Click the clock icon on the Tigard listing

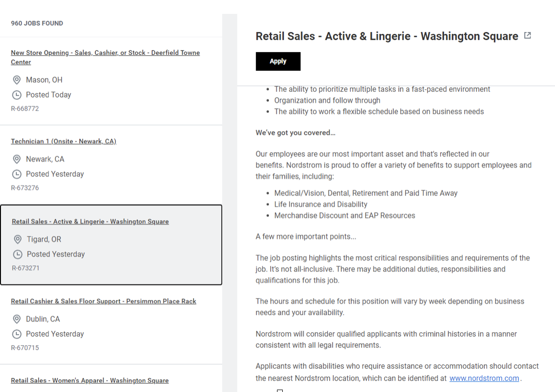point(17,254)
